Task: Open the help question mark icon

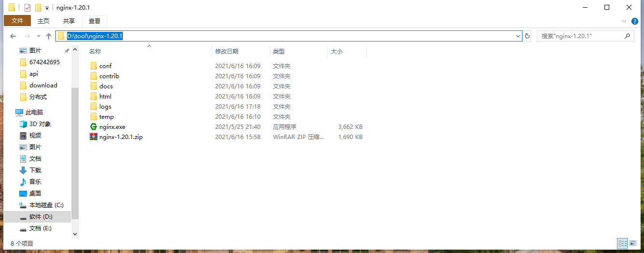Action: click(635, 21)
